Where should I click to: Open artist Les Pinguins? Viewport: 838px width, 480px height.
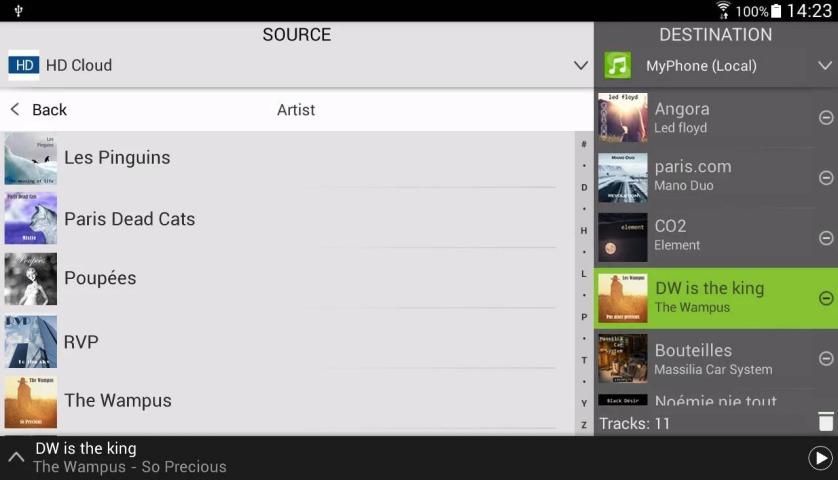289,158
